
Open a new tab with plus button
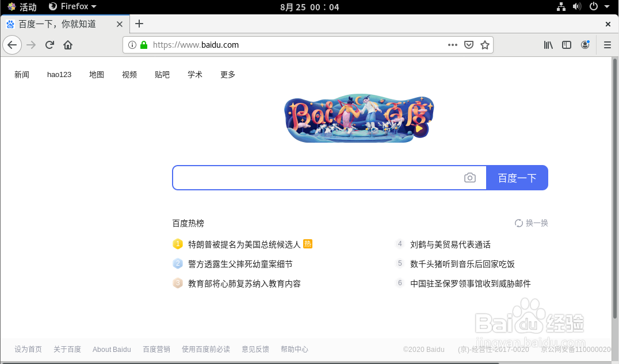click(x=139, y=24)
